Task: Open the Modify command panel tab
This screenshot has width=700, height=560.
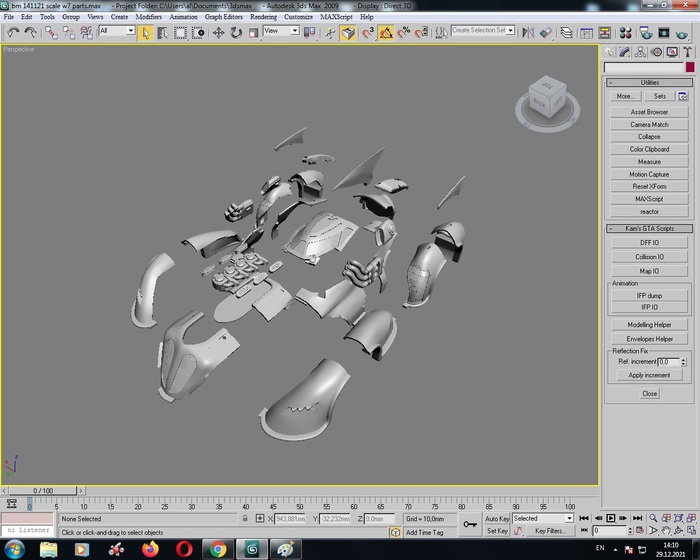Action: [x=623, y=52]
